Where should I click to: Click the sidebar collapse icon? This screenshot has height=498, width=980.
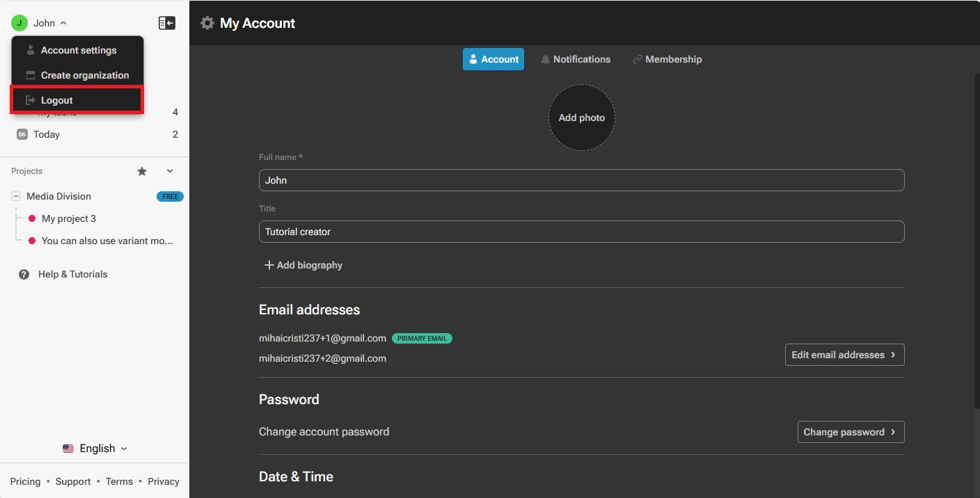point(167,22)
